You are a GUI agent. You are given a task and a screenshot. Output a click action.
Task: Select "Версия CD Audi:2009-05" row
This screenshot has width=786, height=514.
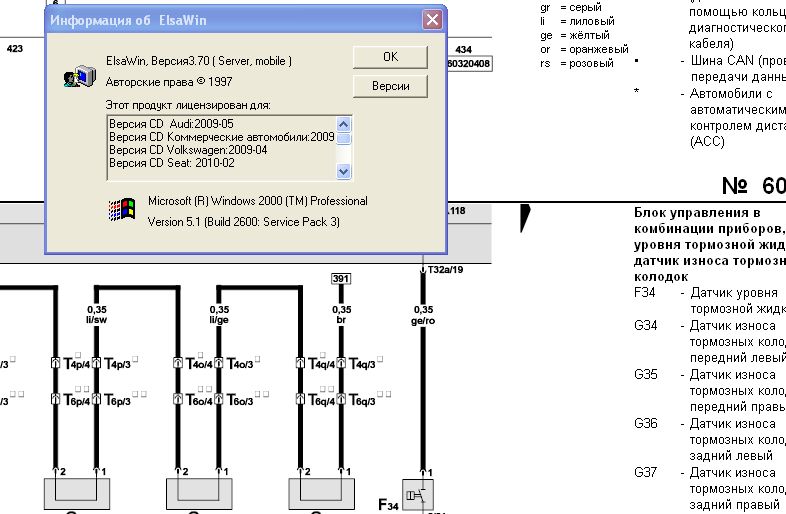coord(171,124)
